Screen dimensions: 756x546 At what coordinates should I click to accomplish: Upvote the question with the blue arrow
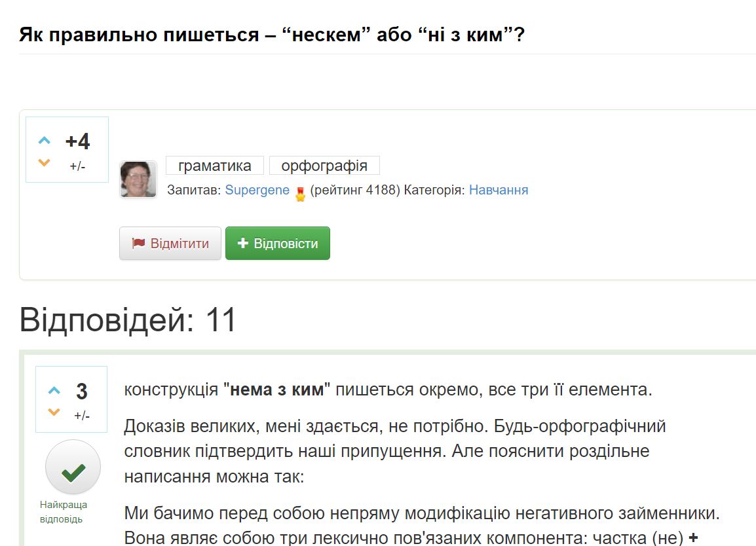pyautogui.click(x=45, y=140)
